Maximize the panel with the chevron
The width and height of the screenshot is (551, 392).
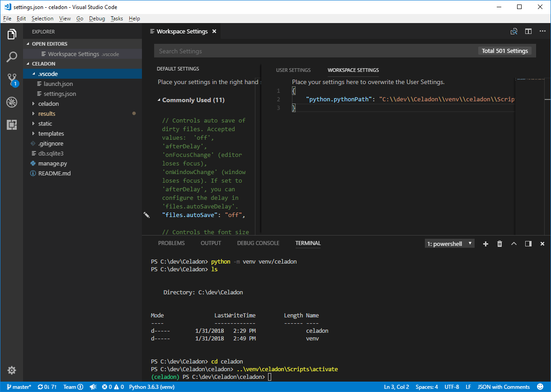pos(514,243)
